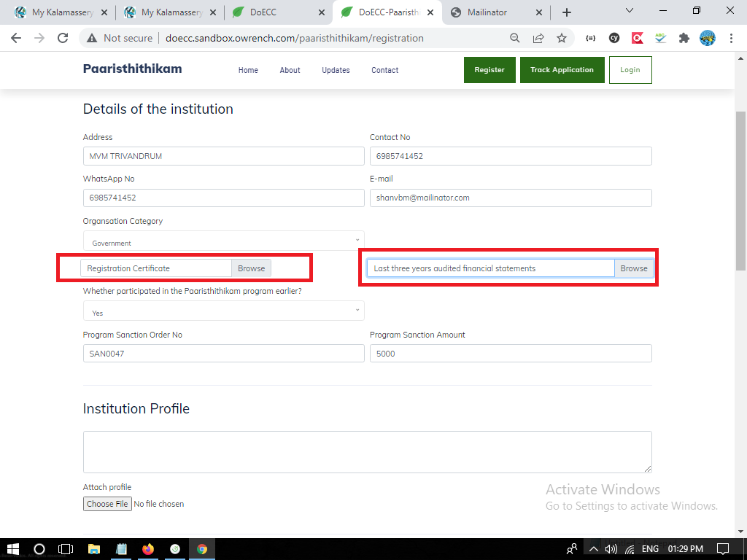
Task: Launch Firefox from the Windows taskbar
Action: (x=149, y=548)
